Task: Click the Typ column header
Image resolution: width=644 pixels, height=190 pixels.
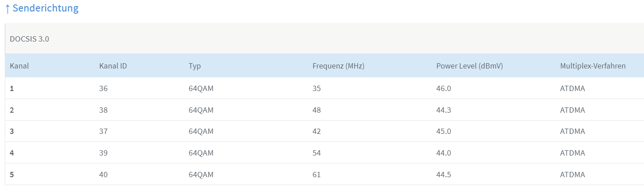Action: tap(194, 66)
